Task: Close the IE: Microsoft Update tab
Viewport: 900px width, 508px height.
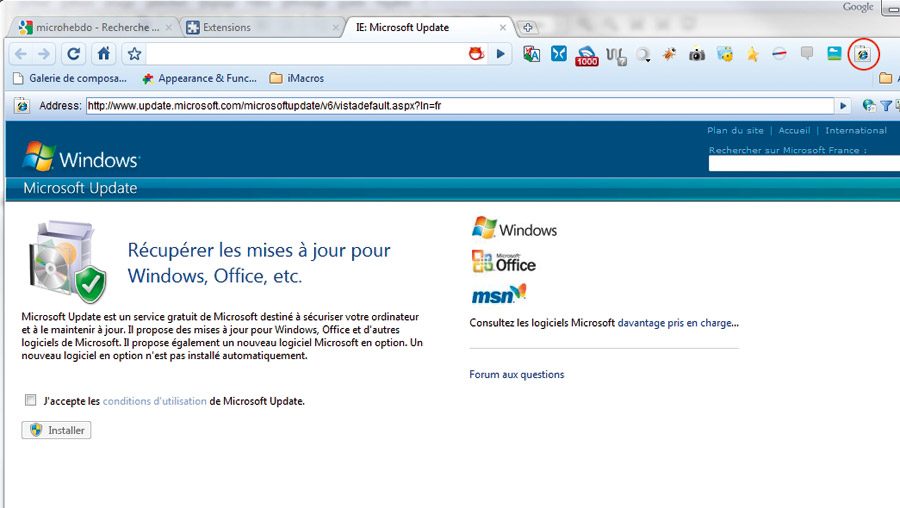Action: (502, 28)
